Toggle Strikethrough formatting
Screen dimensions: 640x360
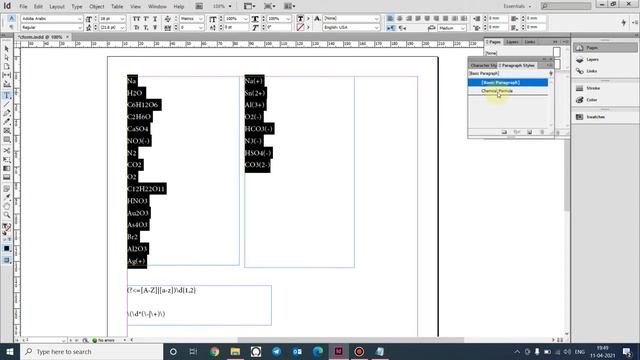155,27
